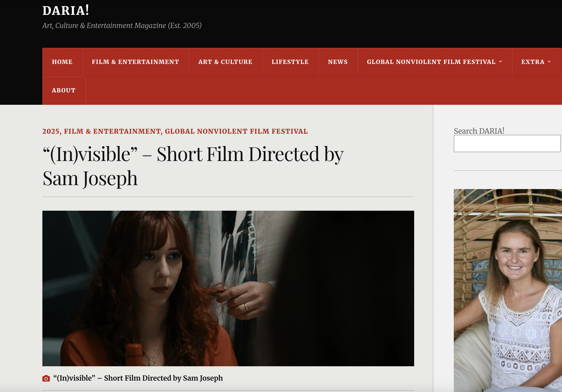Click the DARIA! site title
The height and width of the screenshot is (392, 562).
pos(66,10)
